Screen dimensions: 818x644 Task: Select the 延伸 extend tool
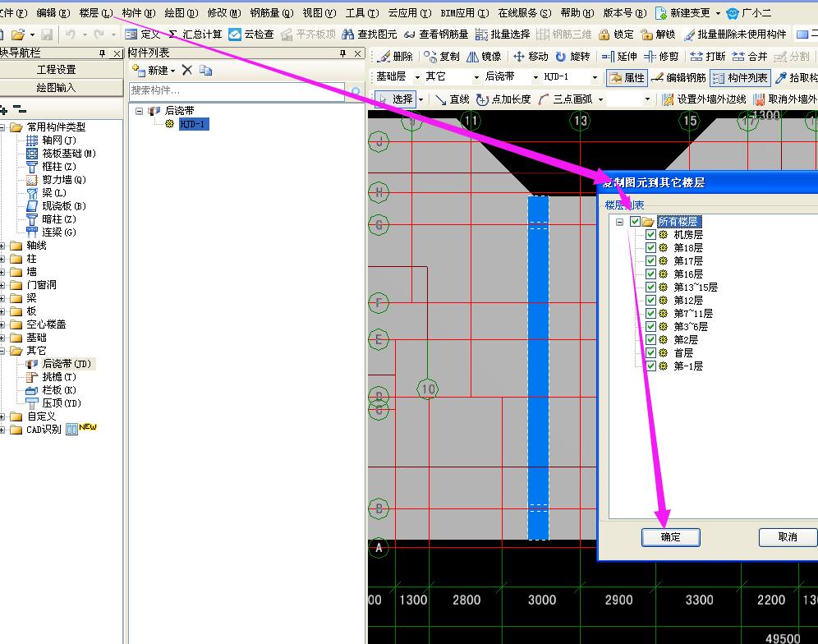619,56
